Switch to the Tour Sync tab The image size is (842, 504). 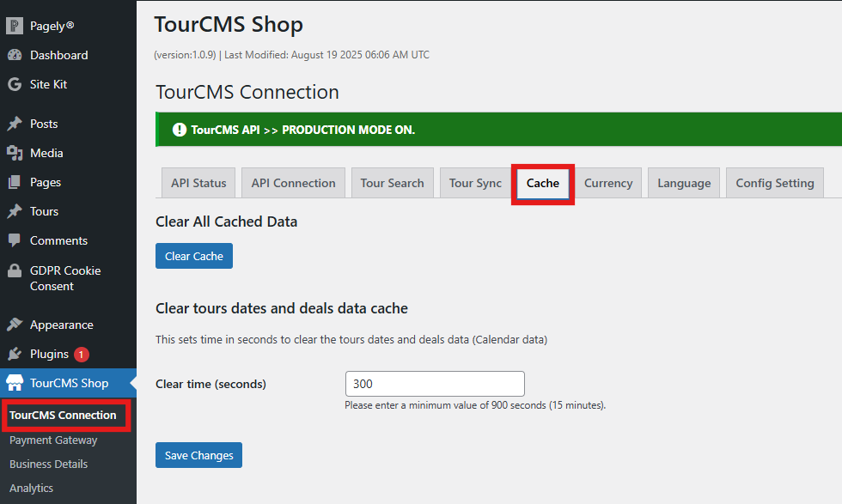point(475,183)
